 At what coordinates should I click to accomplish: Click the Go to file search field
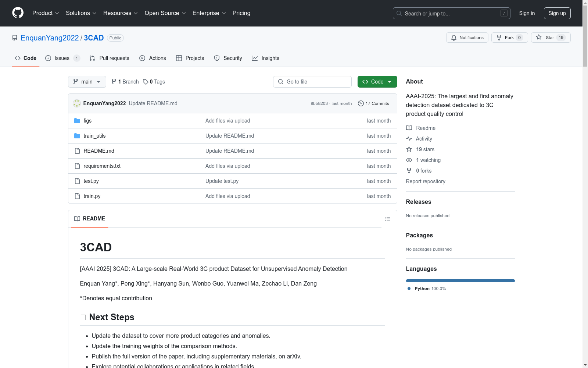[312, 82]
